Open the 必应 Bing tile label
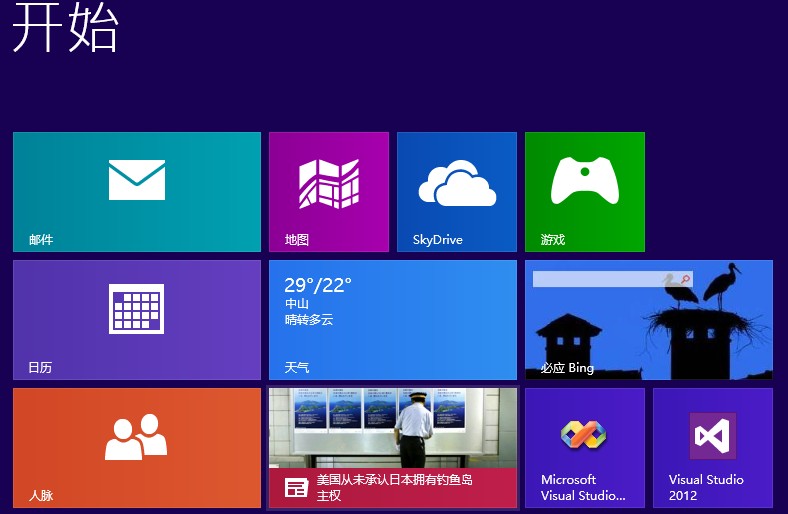Image resolution: width=788 pixels, height=514 pixels. [x=567, y=368]
